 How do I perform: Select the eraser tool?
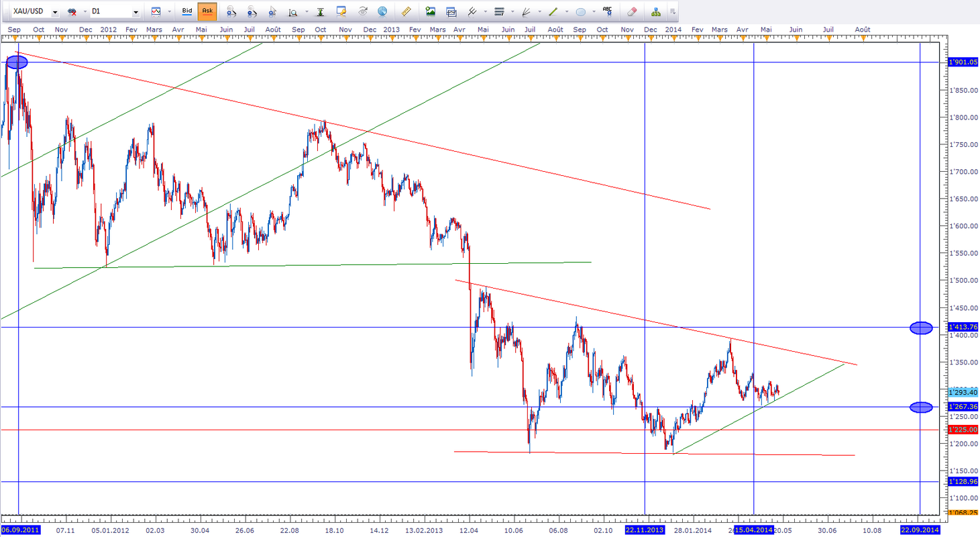[632, 11]
